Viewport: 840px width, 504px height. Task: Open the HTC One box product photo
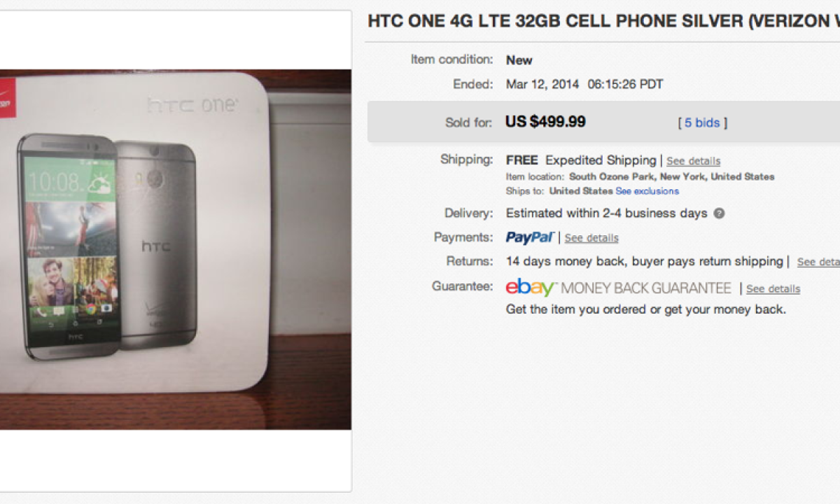(175, 248)
